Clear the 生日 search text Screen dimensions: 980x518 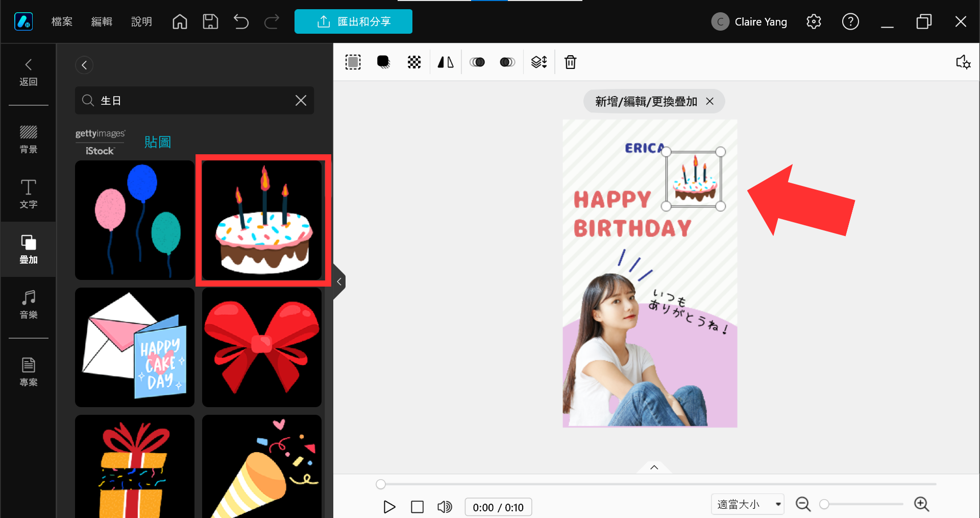(301, 100)
